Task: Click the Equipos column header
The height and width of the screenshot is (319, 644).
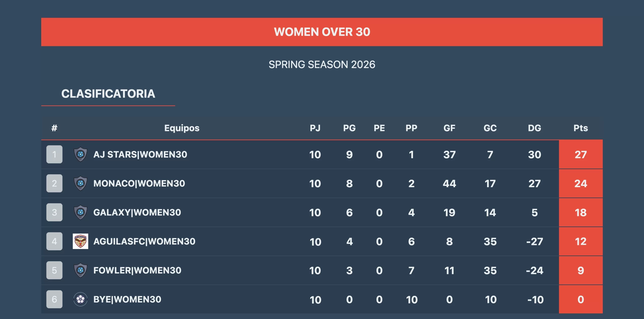Action: click(x=182, y=128)
